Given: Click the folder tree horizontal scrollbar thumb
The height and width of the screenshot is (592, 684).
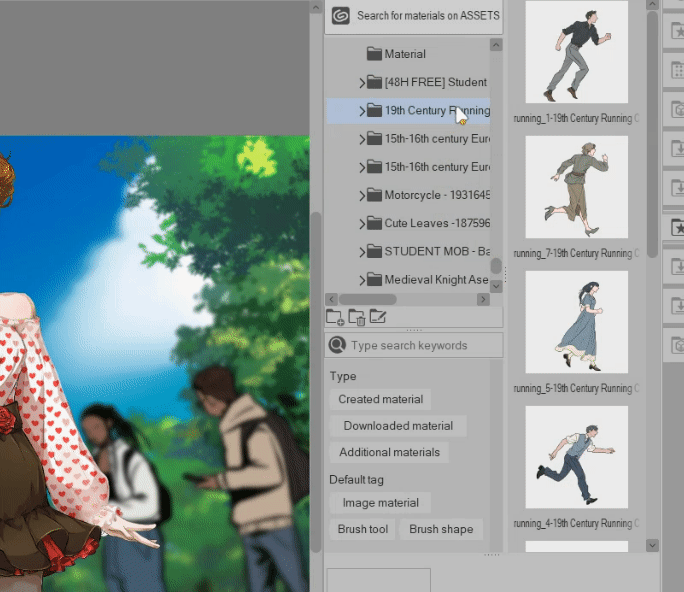Looking at the screenshot, I should 368,299.
